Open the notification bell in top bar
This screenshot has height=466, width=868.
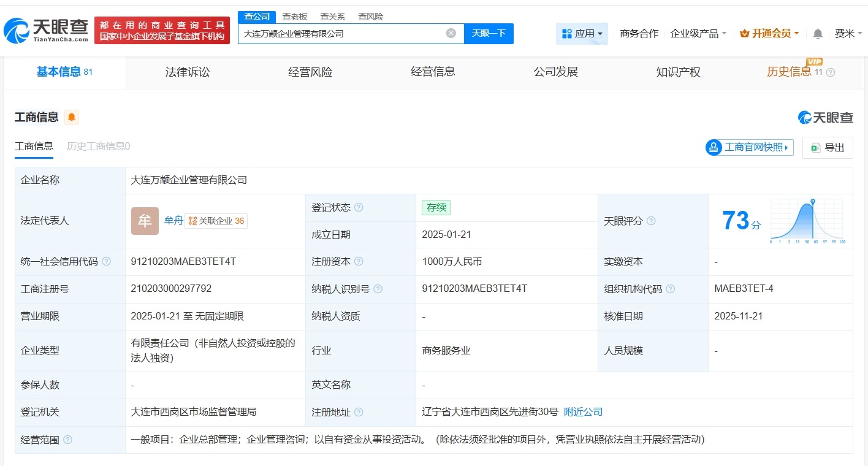(x=818, y=33)
